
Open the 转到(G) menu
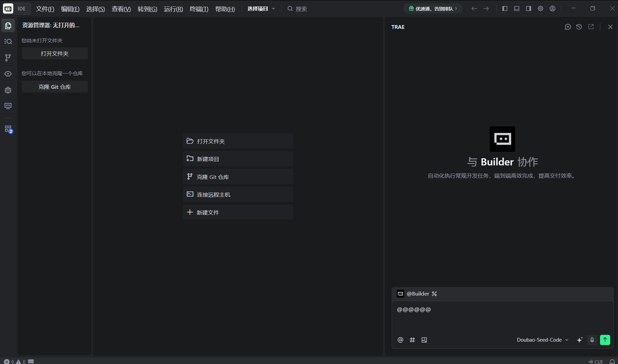pos(147,9)
